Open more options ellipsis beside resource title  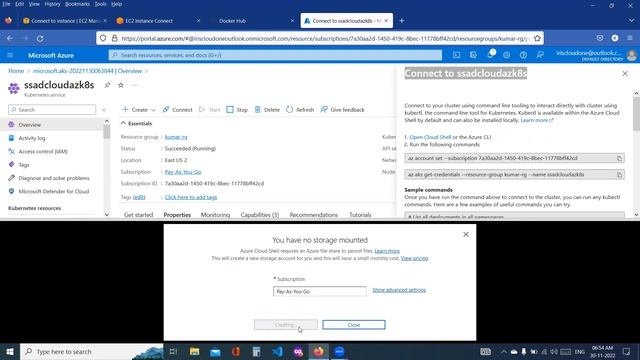tap(134, 85)
